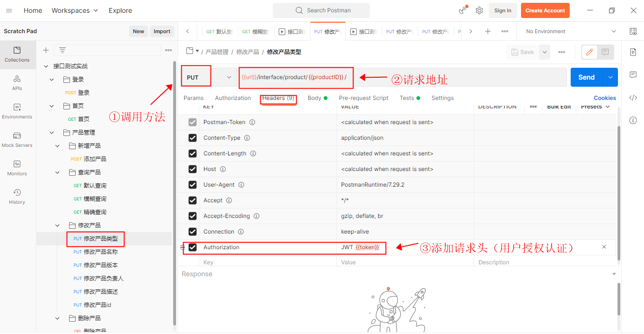Select the 修改产品名称 request
The height and width of the screenshot is (334, 644).
pos(101,252)
